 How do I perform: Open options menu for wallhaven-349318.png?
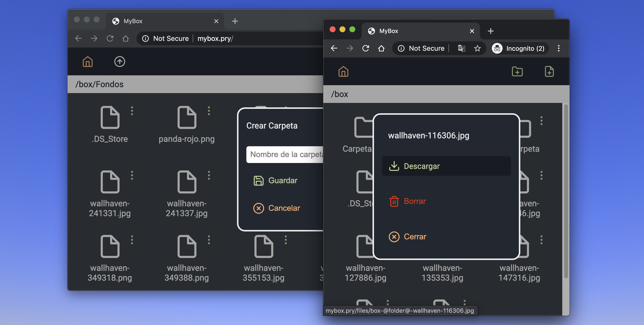click(132, 240)
